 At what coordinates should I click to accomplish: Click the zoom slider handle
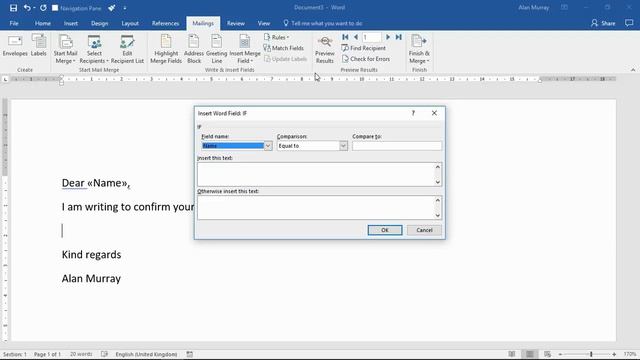tap(591, 354)
